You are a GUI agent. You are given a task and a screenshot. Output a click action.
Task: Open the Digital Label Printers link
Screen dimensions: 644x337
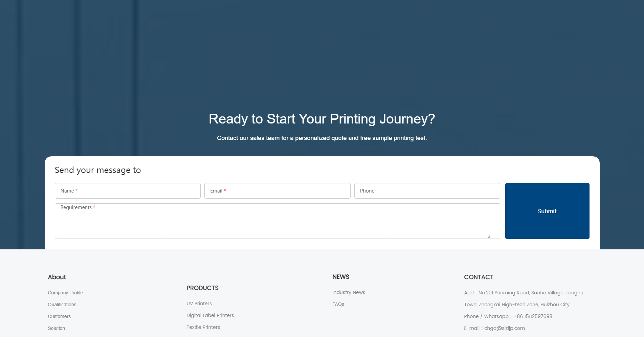[210, 315]
